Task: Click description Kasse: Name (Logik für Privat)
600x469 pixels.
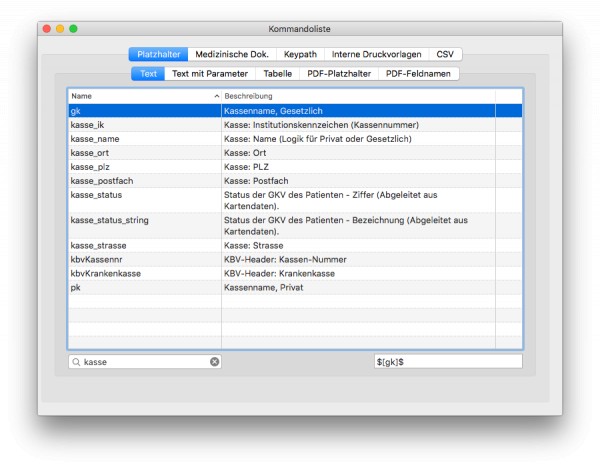Action: coord(318,139)
